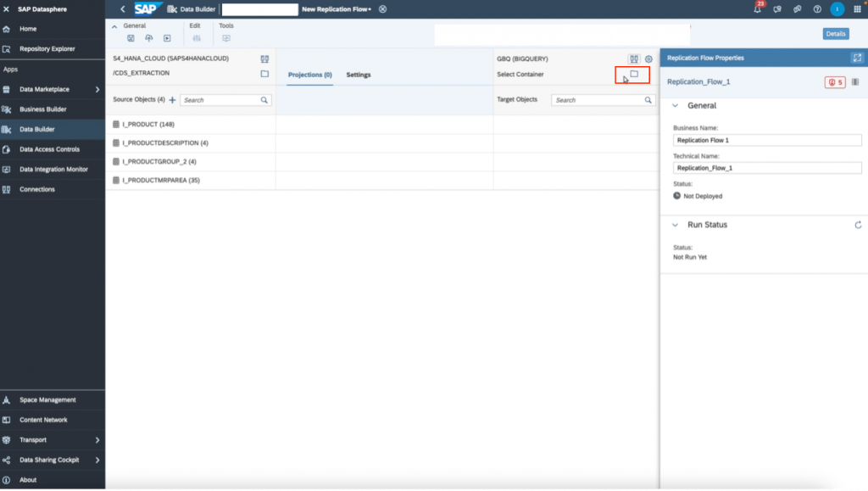This screenshot has height=491, width=868.
Task: Click icon beside the error badge
Action: point(855,82)
